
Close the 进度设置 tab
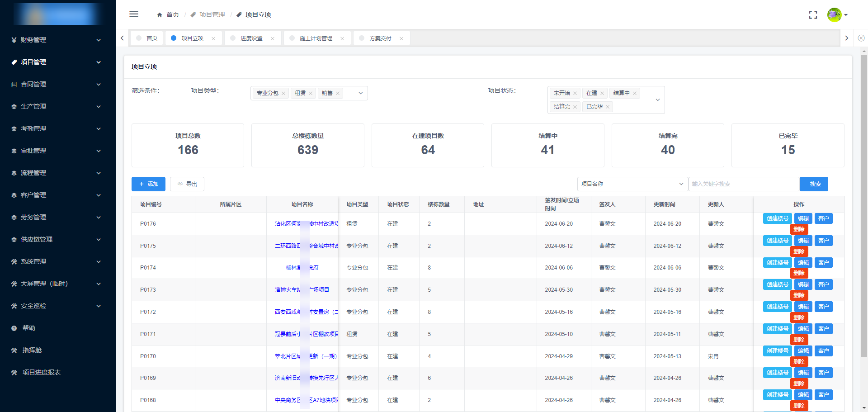[x=273, y=38]
